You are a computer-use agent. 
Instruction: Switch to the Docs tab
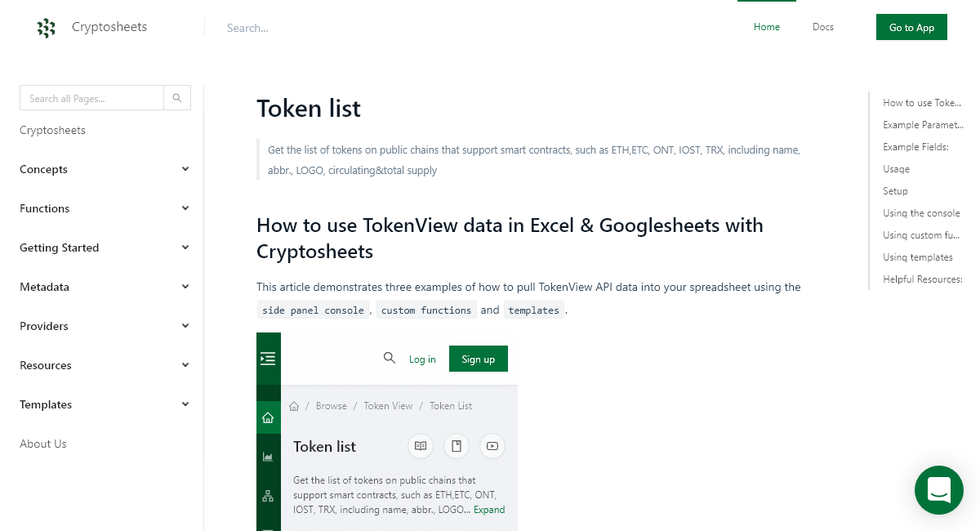pyautogui.click(x=823, y=27)
